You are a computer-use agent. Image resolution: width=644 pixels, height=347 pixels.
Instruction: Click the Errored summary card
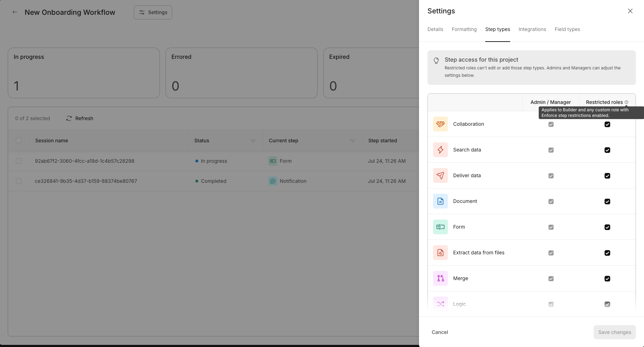(242, 73)
